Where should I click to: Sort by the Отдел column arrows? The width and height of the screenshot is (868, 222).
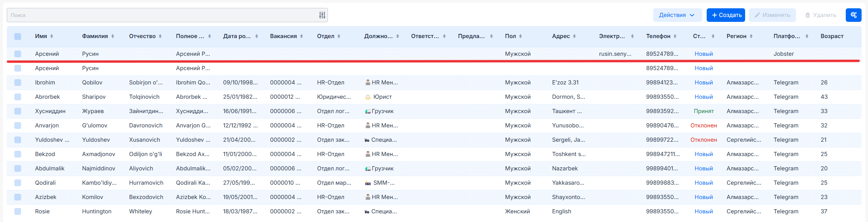[339, 36]
